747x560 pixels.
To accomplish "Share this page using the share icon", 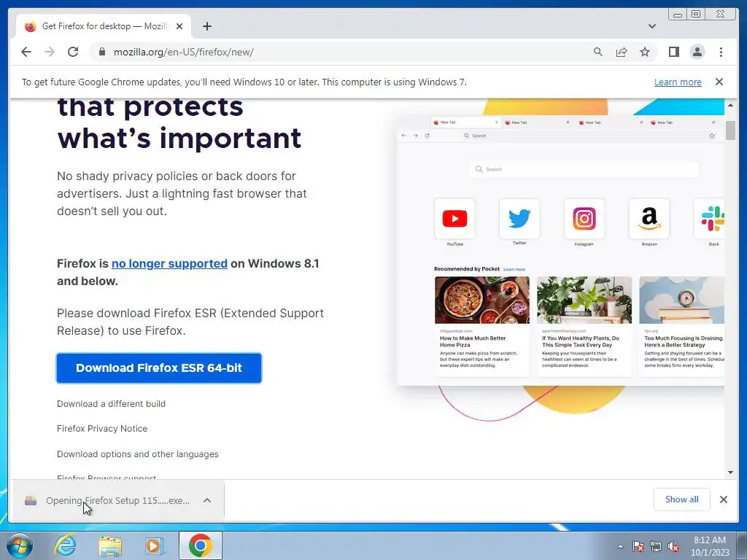I will pos(622,52).
